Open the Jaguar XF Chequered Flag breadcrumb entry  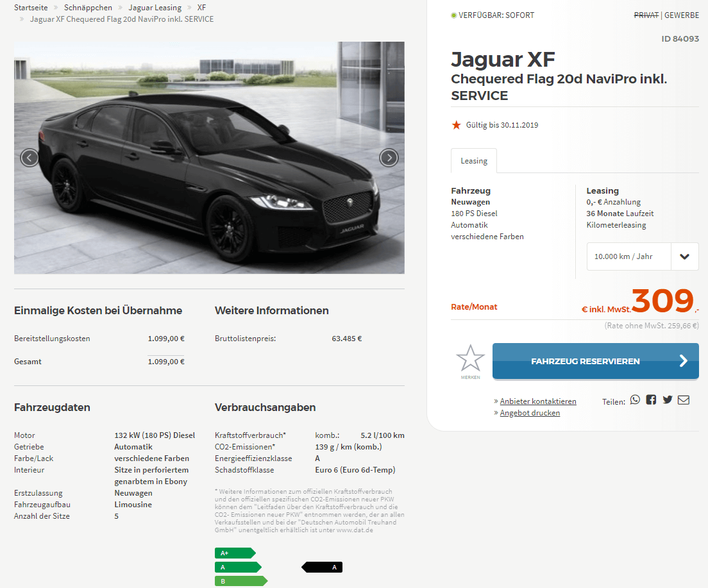pyautogui.click(x=122, y=19)
